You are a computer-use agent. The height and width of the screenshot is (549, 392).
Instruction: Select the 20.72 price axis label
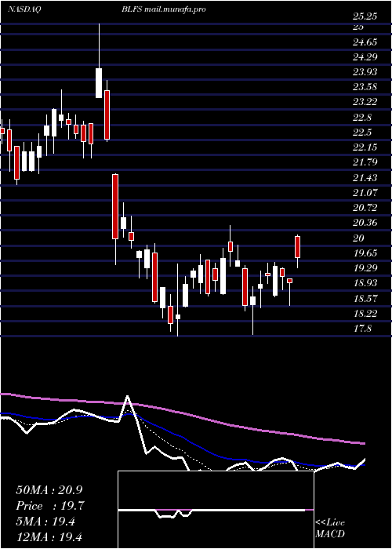click(x=365, y=208)
